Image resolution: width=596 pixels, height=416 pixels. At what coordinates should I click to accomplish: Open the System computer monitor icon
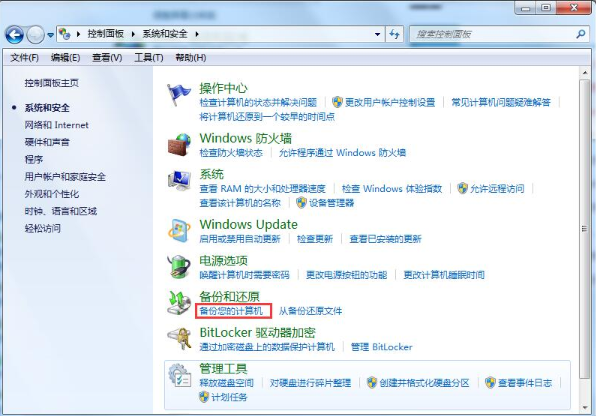179,181
